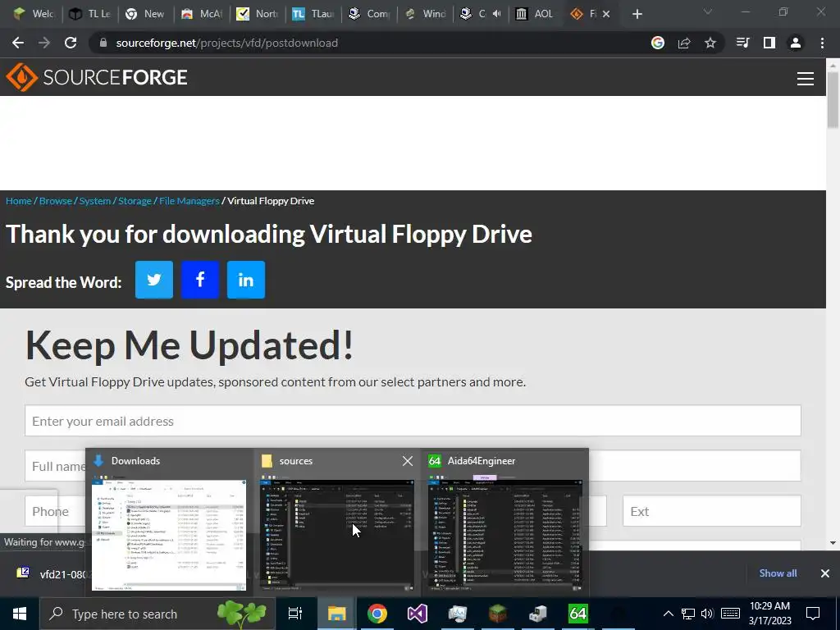The width and height of the screenshot is (840, 630).
Task: Open the volume control in the tray
Action: coord(707,614)
